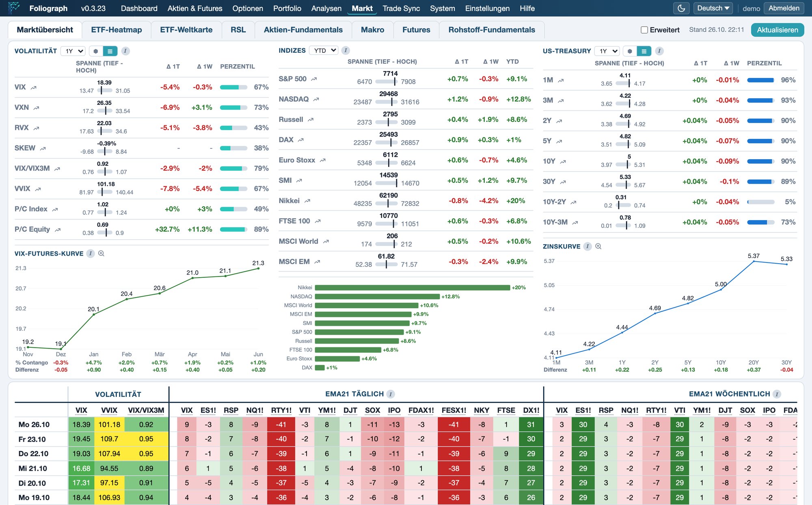Open the 10Y treasury chart icon

(x=563, y=162)
